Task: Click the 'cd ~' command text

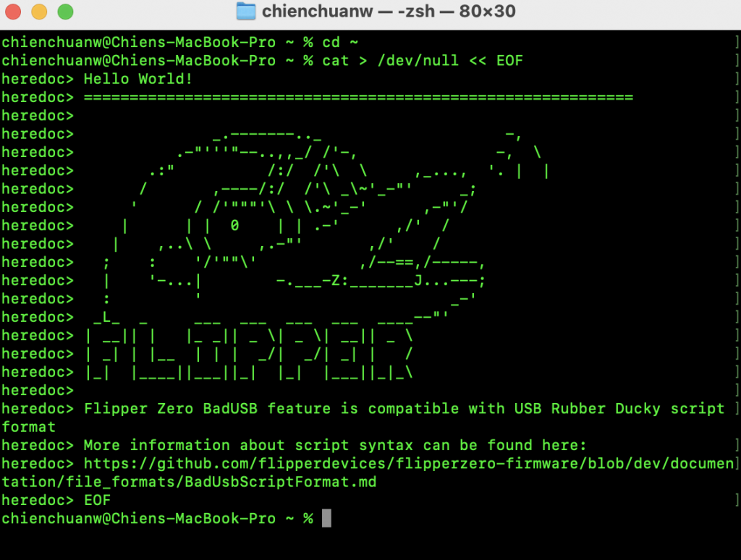Action: click(340, 43)
